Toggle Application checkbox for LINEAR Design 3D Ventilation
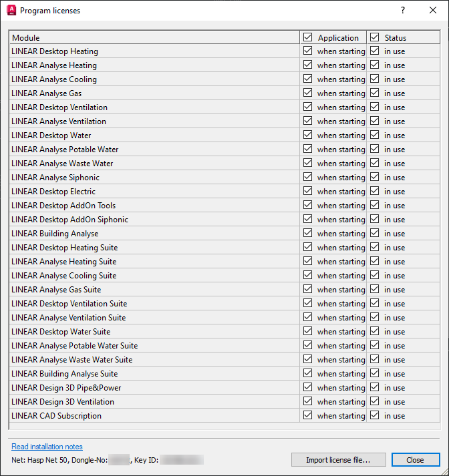 (x=307, y=401)
